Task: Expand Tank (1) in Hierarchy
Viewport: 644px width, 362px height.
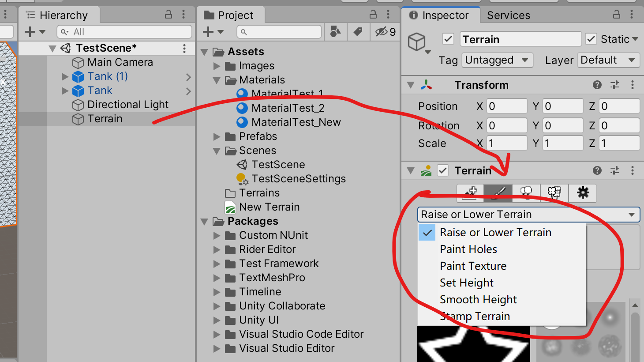Action: point(65,77)
